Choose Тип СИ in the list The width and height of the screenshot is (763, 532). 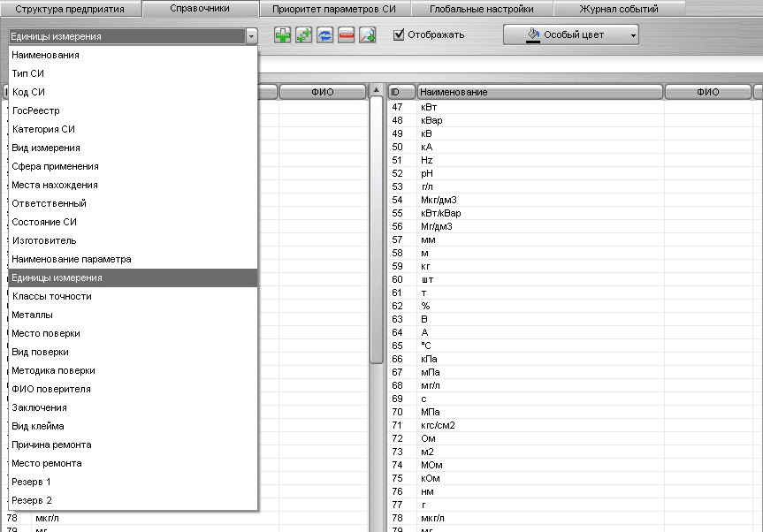28,73
